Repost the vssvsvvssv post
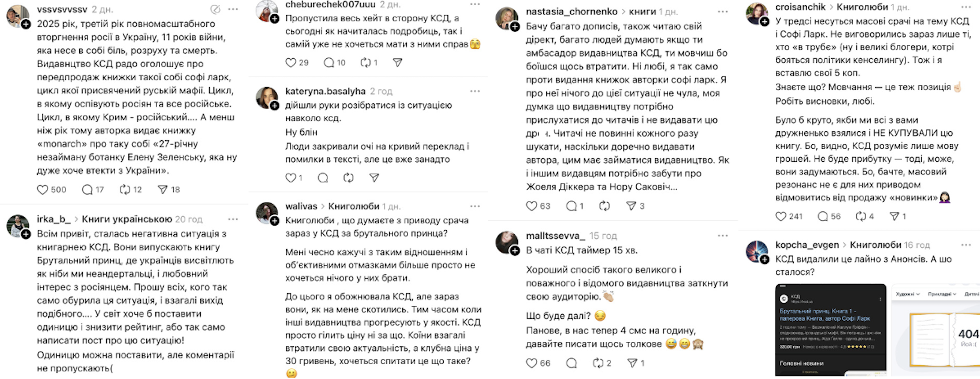980x379 pixels. pos(125,190)
